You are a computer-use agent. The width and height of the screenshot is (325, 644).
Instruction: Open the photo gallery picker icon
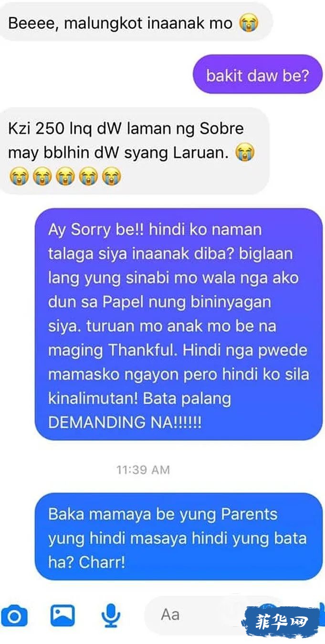[x=63, y=615]
